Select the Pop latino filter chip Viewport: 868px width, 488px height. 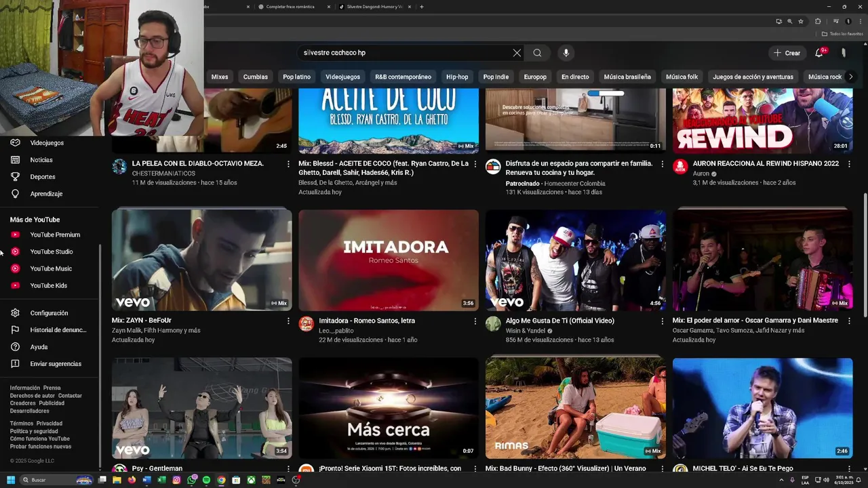[297, 77]
